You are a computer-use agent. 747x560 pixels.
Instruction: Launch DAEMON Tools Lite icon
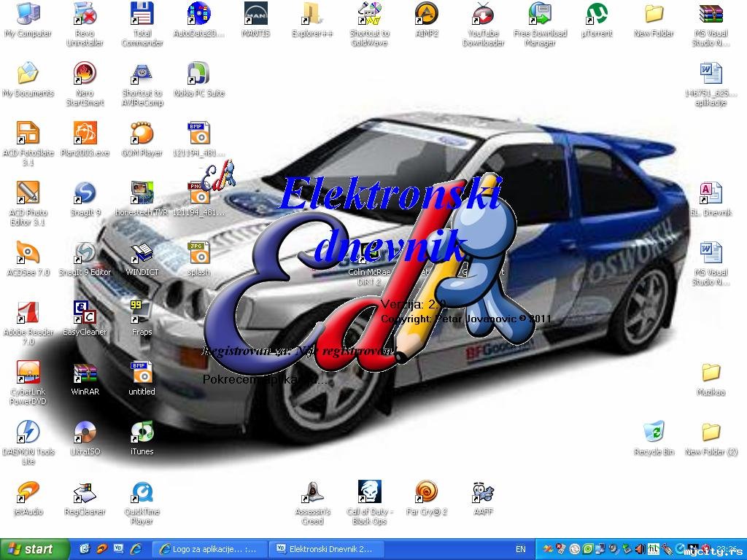click(x=28, y=432)
